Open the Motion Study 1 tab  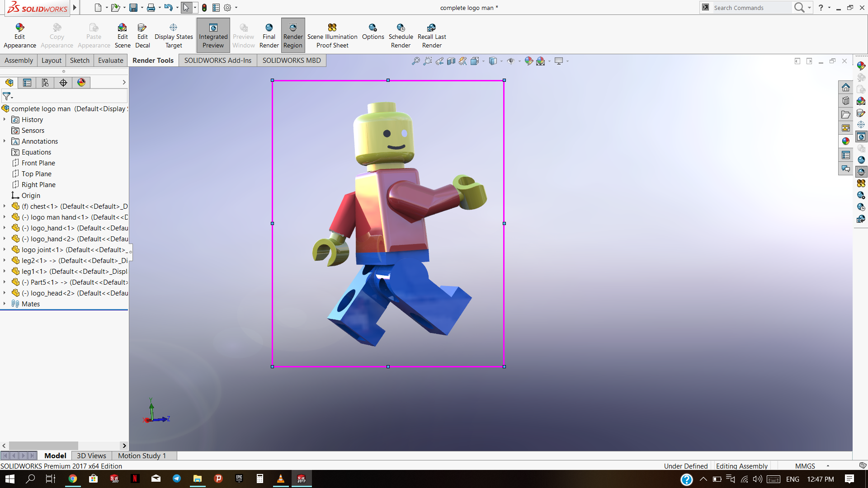pos(142,456)
